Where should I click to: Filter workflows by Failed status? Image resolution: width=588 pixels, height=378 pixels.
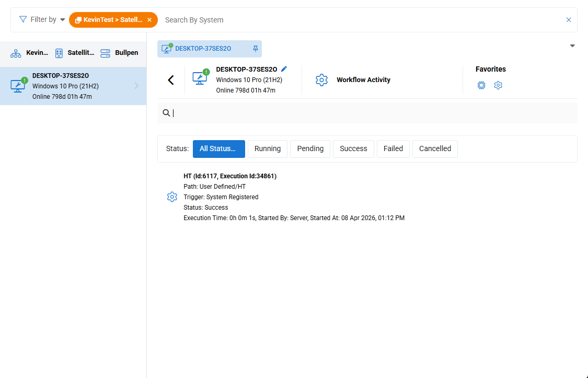pyautogui.click(x=393, y=149)
